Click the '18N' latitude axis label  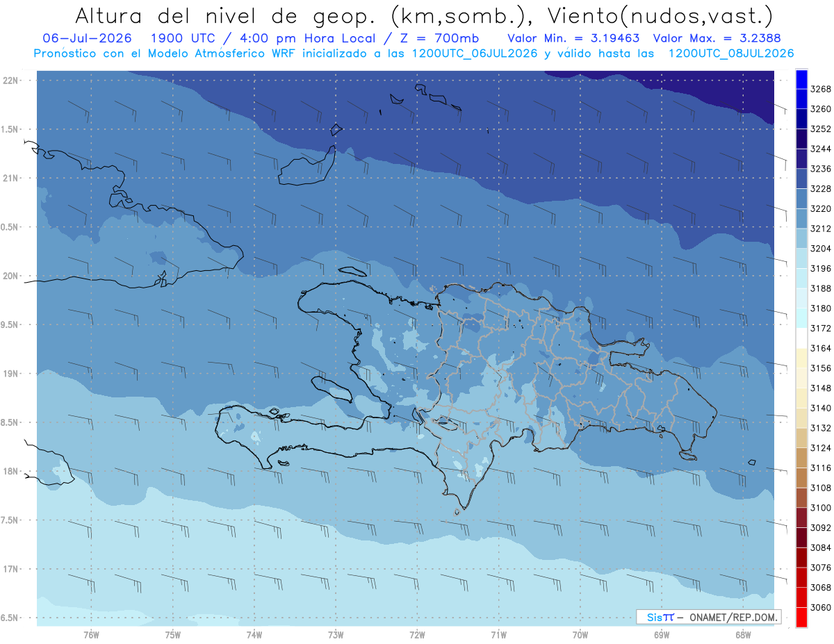point(10,471)
